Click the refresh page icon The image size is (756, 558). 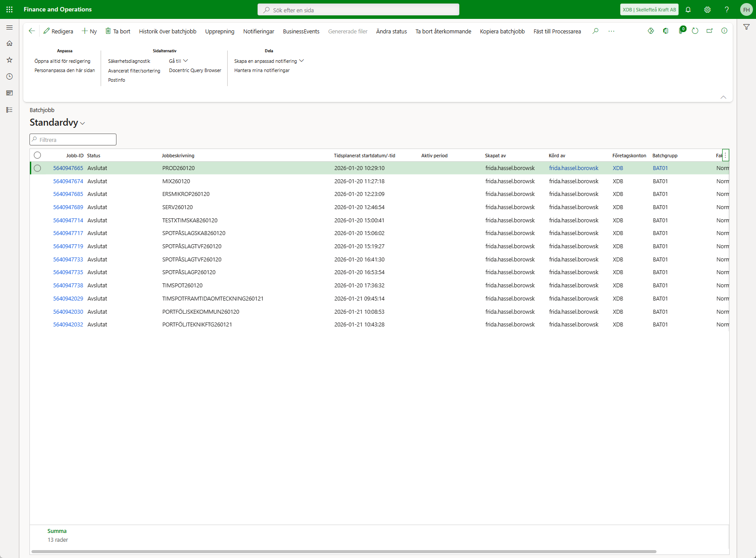(695, 31)
